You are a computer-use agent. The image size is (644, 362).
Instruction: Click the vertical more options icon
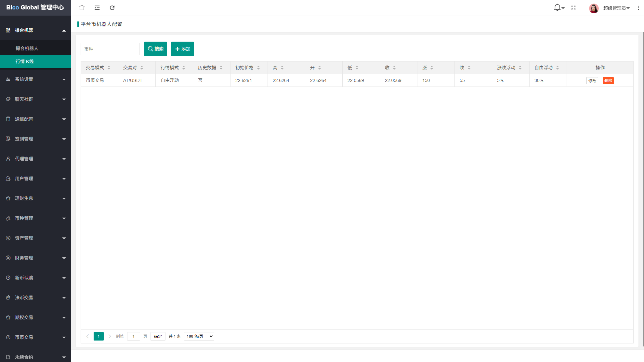[x=638, y=8]
